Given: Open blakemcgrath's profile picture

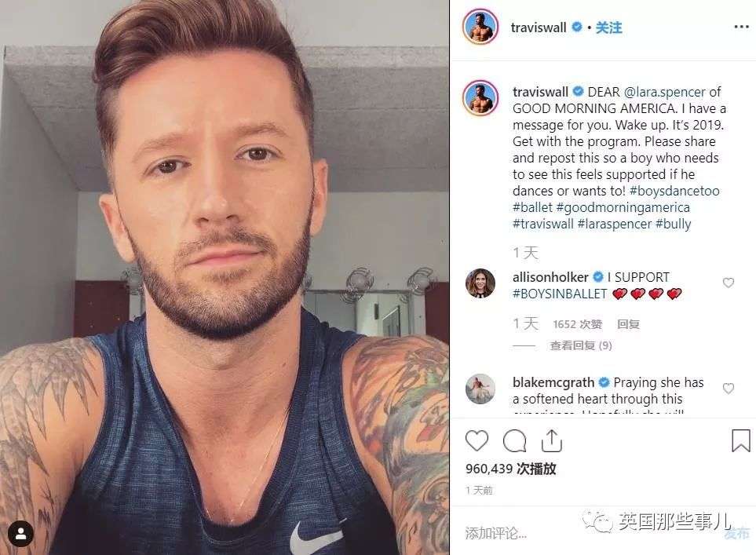Looking at the screenshot, I should (x=480, y=389).
